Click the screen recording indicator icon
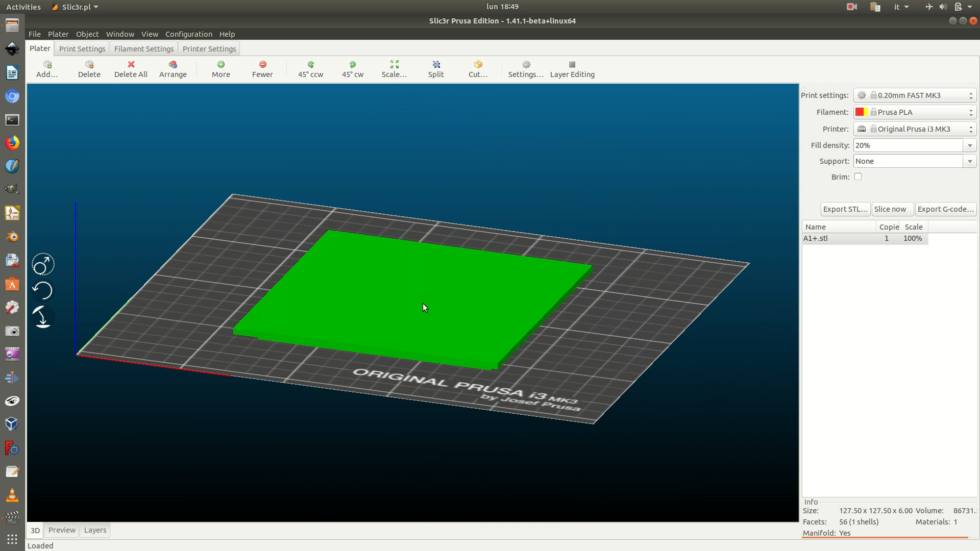 coord(851,7)
